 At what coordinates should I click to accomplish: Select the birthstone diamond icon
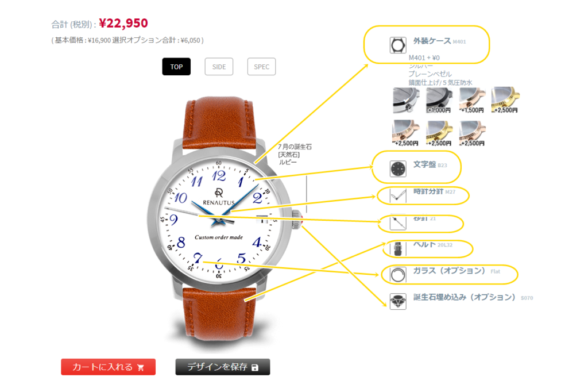[x=398, y=301]
